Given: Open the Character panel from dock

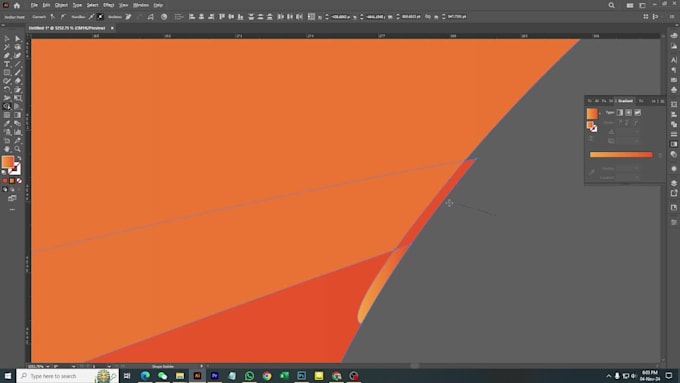Looking at the screenshot, I should (673, 60).
